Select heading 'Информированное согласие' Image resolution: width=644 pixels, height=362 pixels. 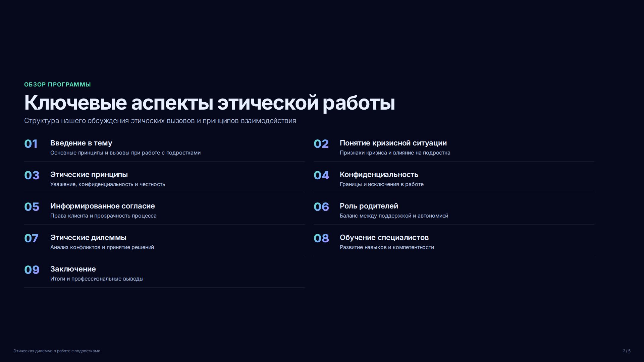pyautogui.click(x=103, y=206)
